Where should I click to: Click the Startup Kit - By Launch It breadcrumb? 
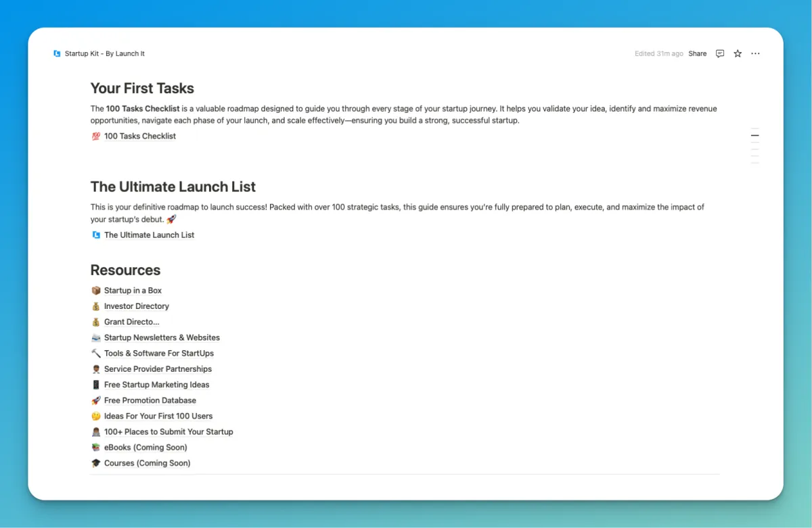pos(105,53)
